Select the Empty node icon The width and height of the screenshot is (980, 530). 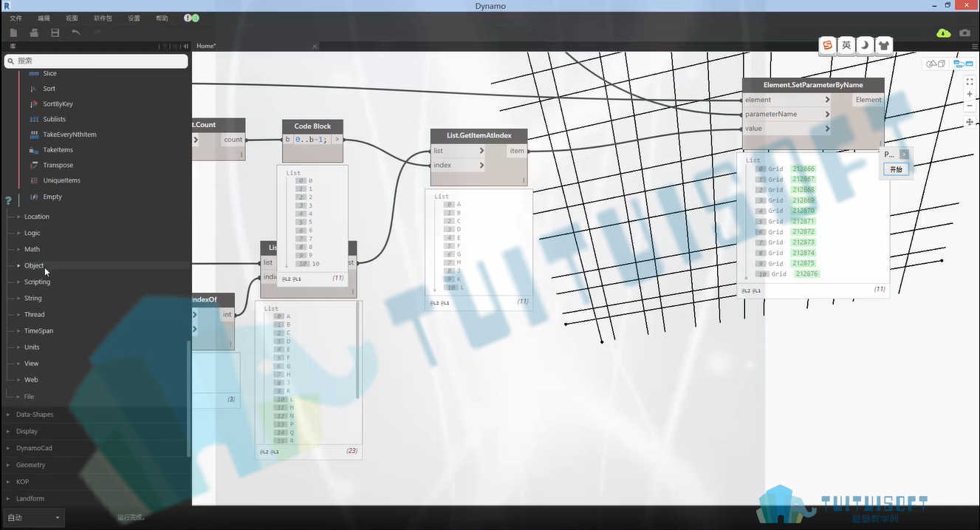click(x=34, y=197)
